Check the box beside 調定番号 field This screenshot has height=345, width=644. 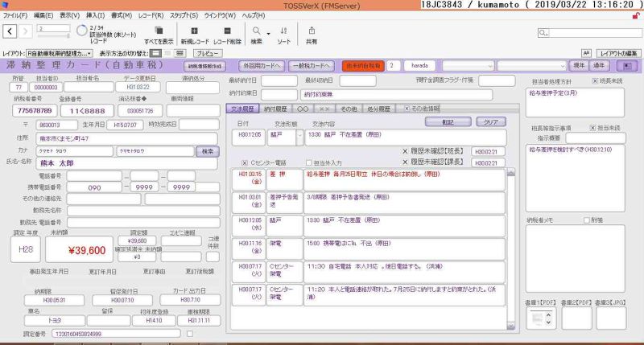pos(190,334)
